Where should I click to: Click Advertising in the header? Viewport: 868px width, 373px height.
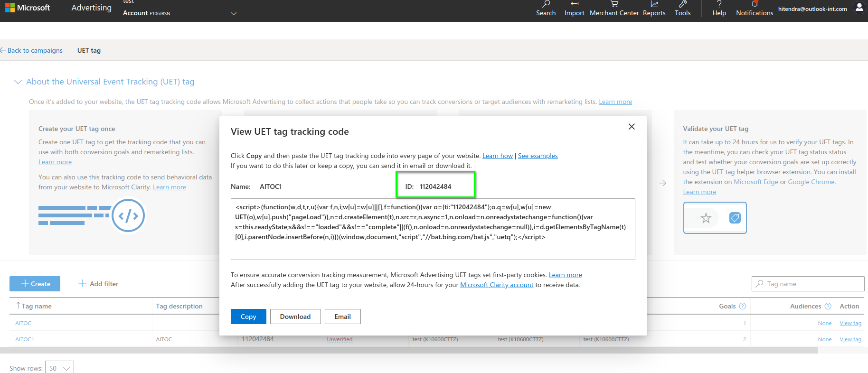[91, 8]
